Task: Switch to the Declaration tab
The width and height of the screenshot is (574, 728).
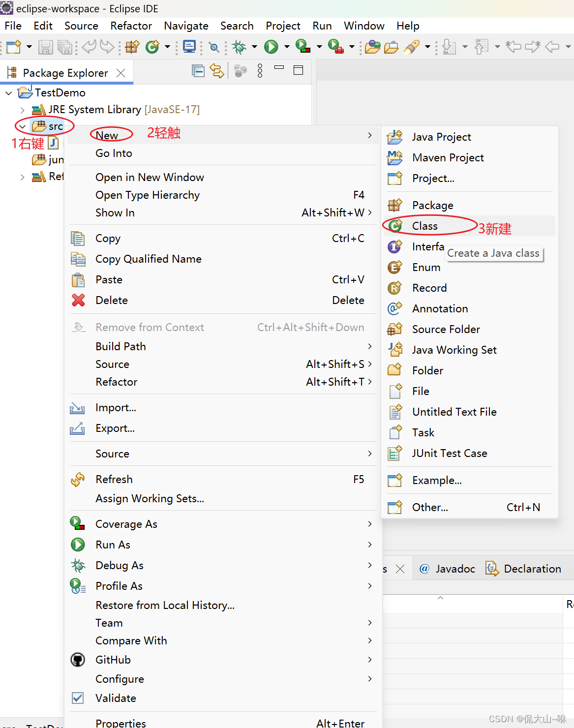Action: click(523, 569)
